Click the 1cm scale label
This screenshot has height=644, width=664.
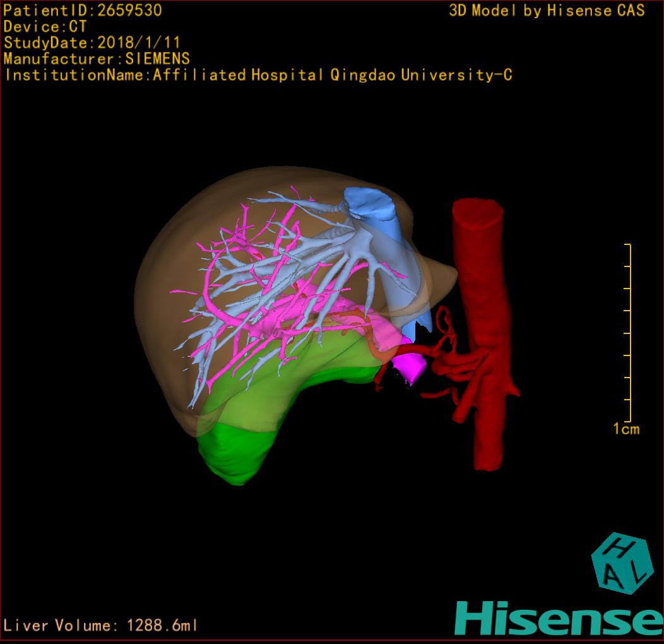point(625,429)
